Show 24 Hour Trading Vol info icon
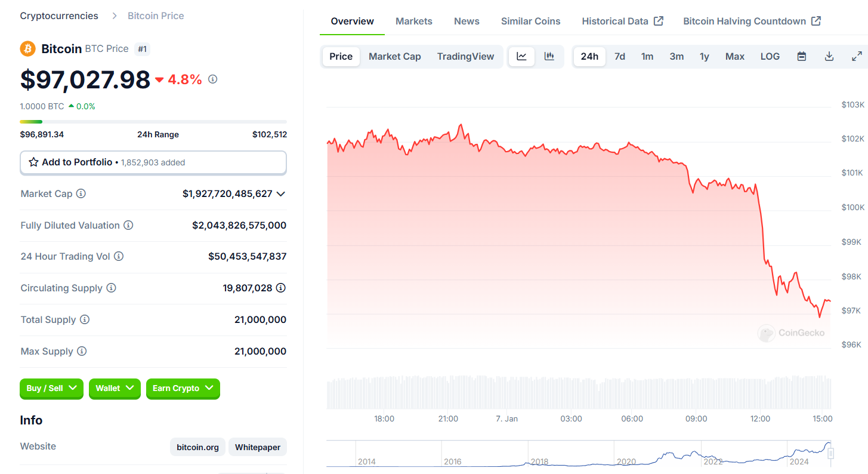 (119, 257)
